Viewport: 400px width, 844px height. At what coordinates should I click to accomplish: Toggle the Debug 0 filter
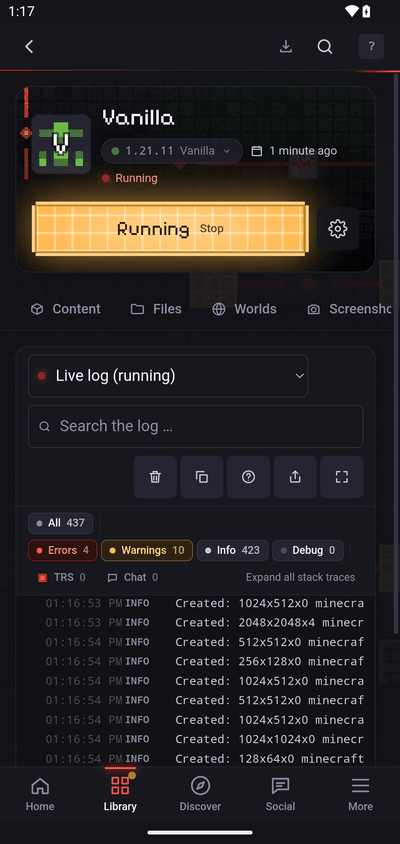click(308, 550)
